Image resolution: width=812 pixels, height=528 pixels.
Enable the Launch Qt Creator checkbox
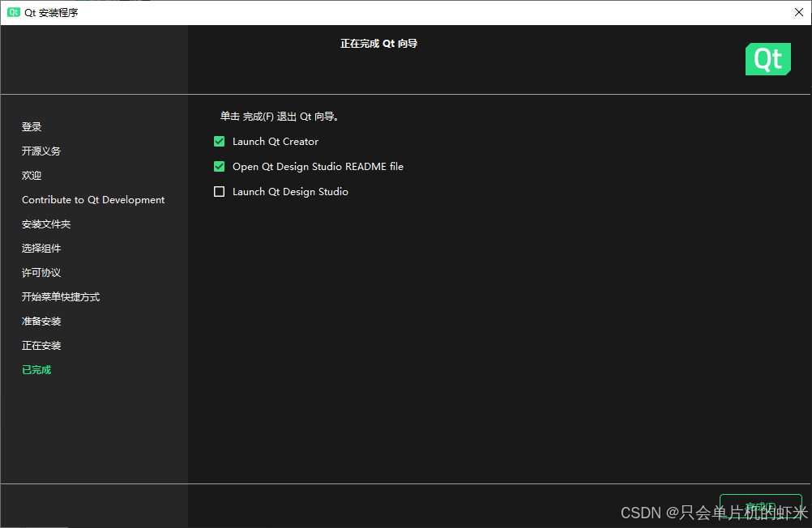[x=219, y=141]
